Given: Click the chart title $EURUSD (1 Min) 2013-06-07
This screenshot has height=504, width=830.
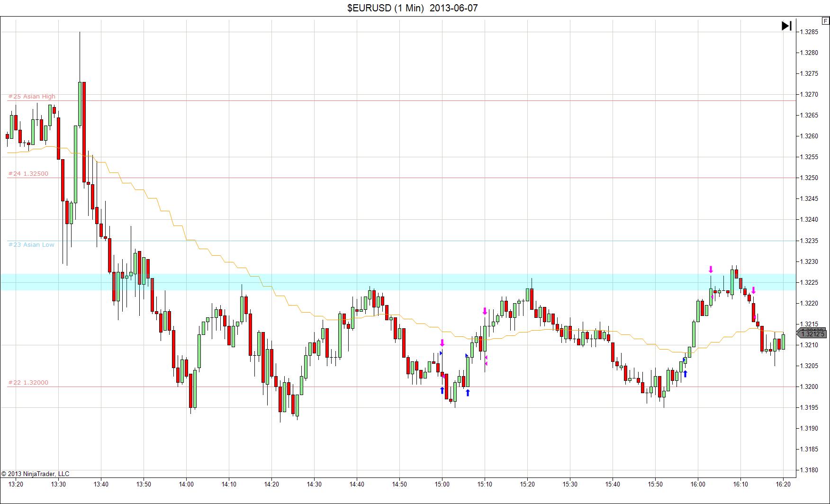Looking at the screenshot, I should pos(413,8).
